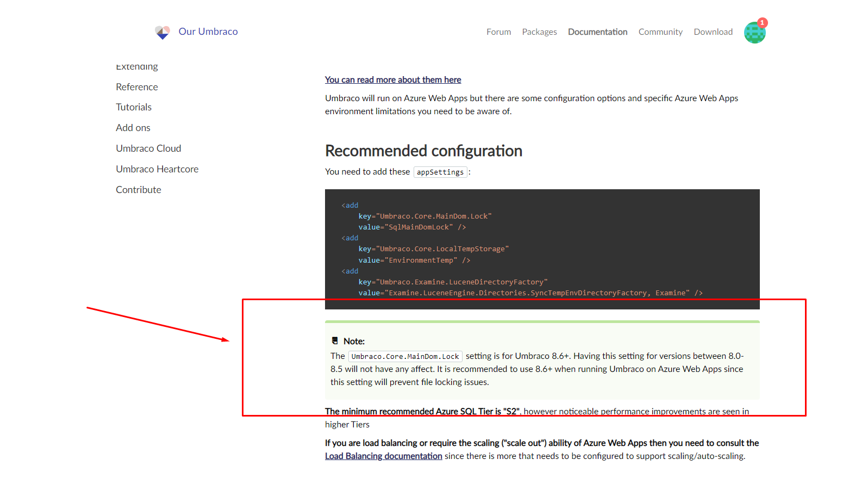Open the red notification badge on avatar

coord(763,22)
